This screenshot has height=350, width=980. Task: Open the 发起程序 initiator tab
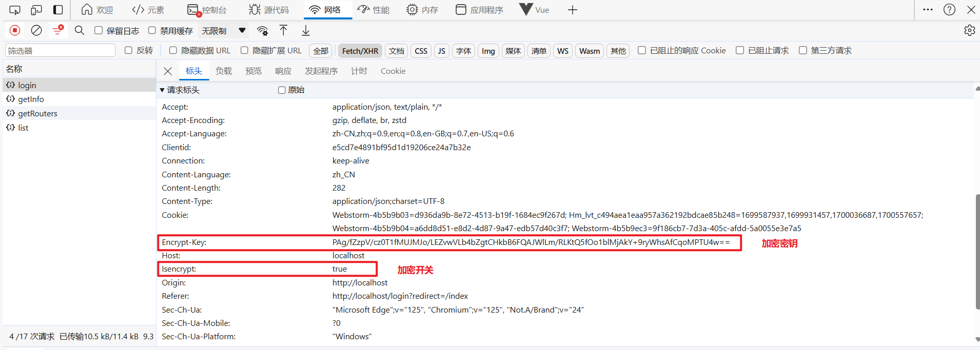(x=321, y=71)
